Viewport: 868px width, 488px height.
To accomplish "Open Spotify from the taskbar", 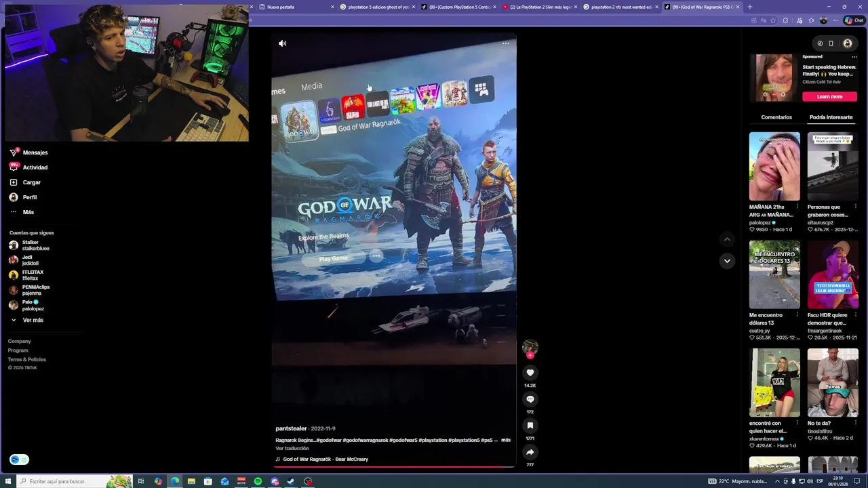I will pos(258,481).
